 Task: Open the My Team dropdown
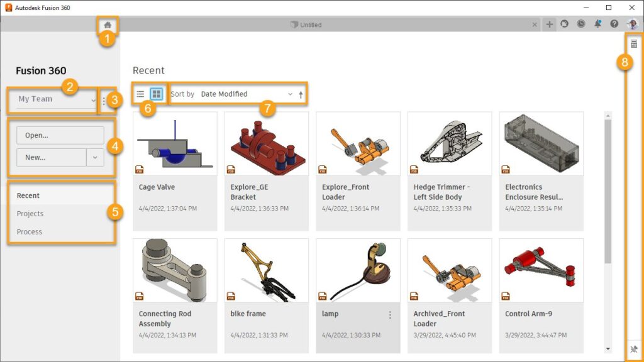coord(52,99)
